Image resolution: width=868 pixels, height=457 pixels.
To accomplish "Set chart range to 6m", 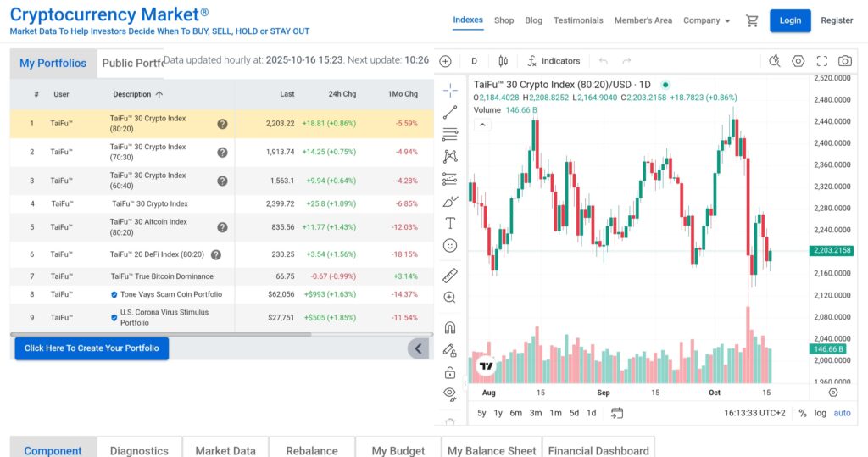I will 516,413.
